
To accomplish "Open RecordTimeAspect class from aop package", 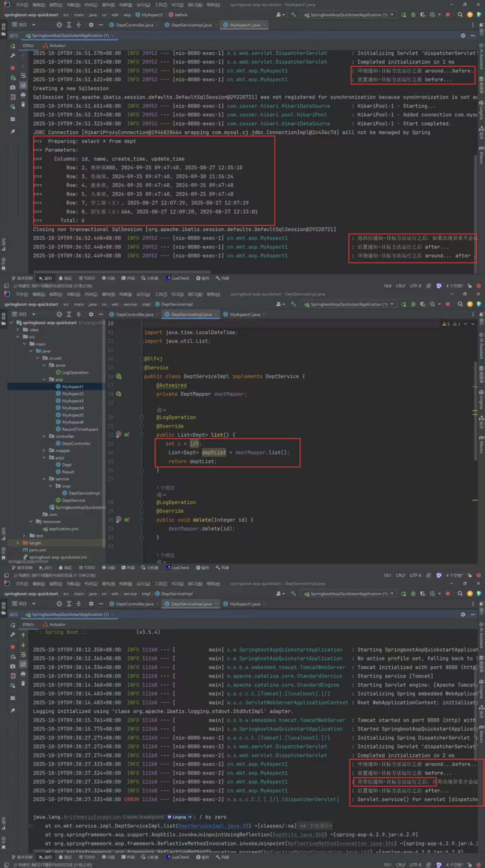I will (80, 429).
